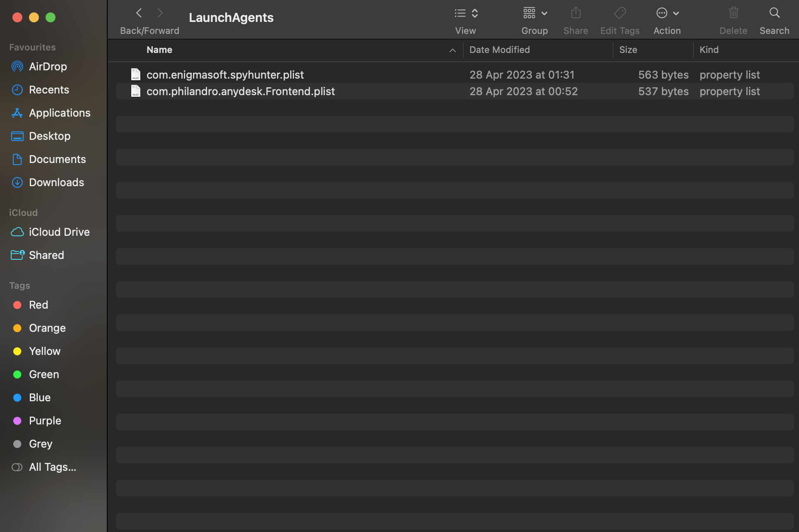Click the Search magnifier icon
This screenshot has height=532, width=799.
coord(774,13)
